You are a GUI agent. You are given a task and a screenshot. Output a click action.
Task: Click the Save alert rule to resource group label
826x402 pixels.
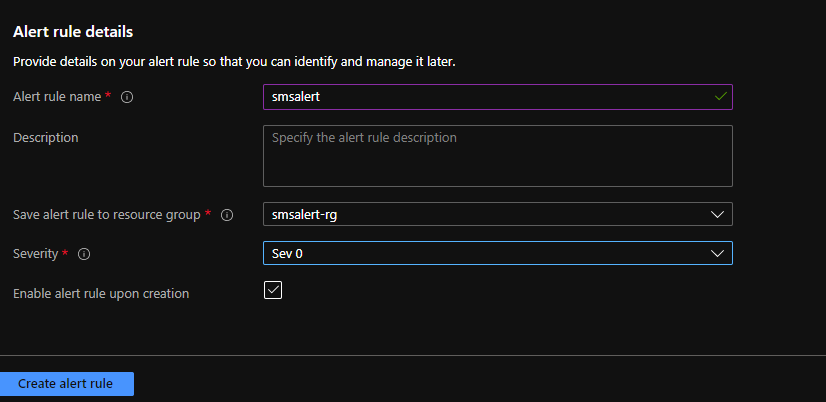click(107, 214)
